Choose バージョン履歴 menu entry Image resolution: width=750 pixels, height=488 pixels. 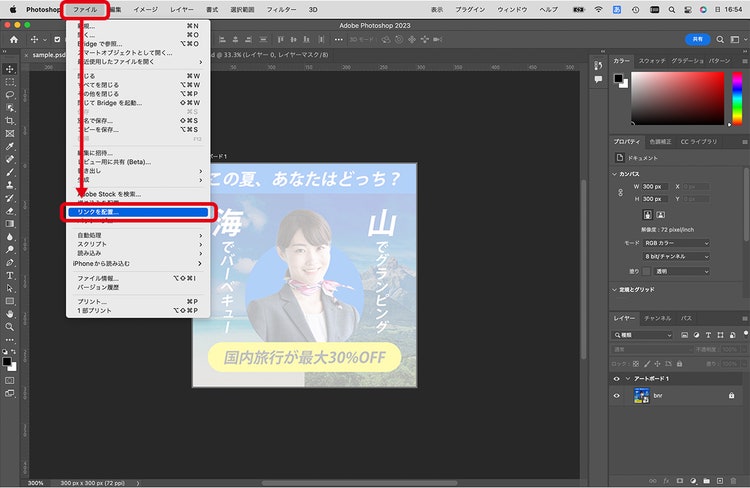(x=138, y=288)
